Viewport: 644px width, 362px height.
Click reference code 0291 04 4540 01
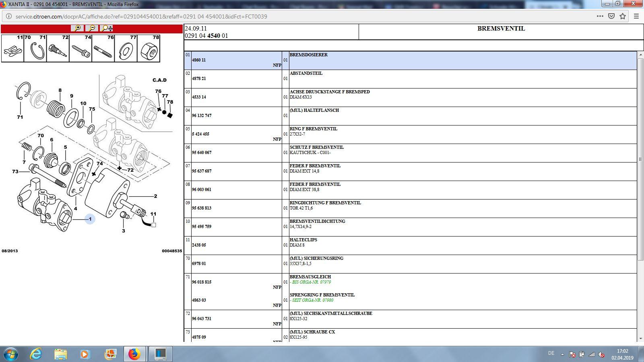pyautogui.click(x=206, y=36)
